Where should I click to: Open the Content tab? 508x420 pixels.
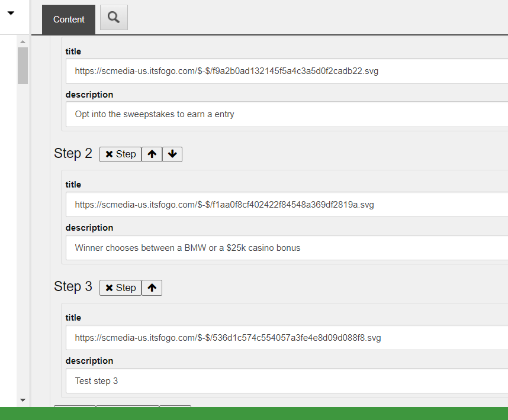click(x=69, y=20)
